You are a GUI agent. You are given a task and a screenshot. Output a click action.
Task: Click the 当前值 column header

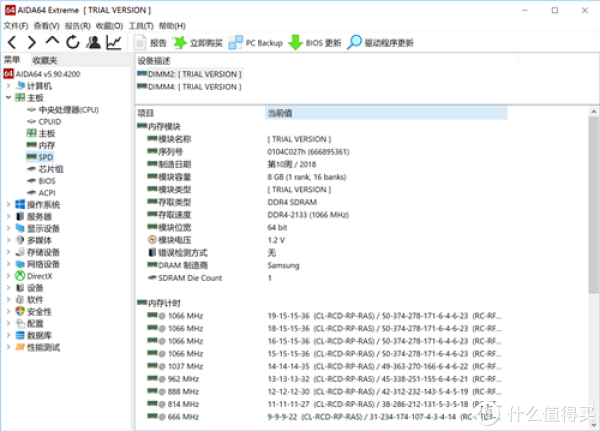point(386,113)
